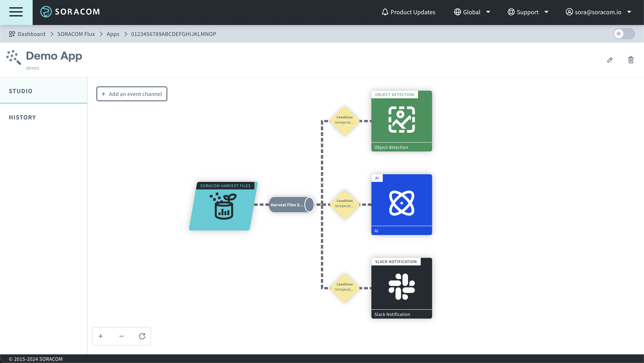Select the Harvest Files Event channel pipe
Screen dimensions: 644x363
[291, 205]
